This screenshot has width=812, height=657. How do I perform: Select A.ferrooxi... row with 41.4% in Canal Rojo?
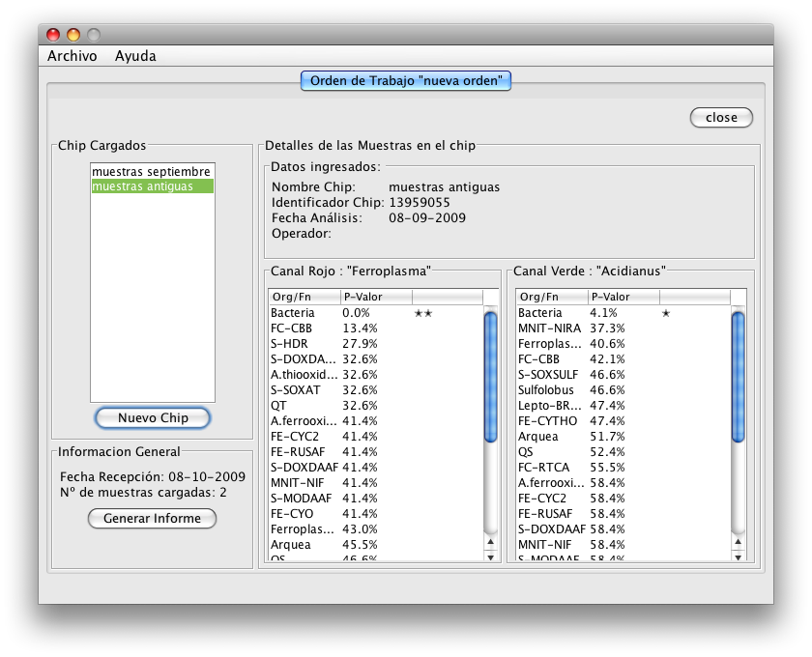tap(376, 421)
